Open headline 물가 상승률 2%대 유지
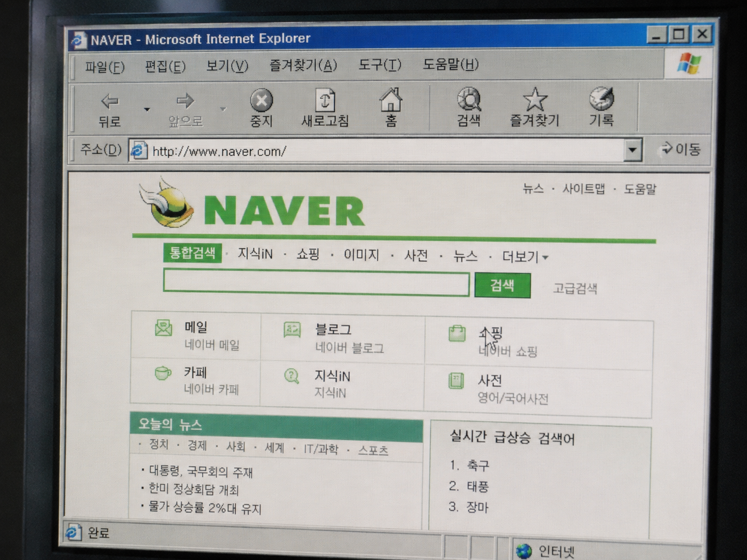This screenshot has width=747, height=560. coord(205,507)
